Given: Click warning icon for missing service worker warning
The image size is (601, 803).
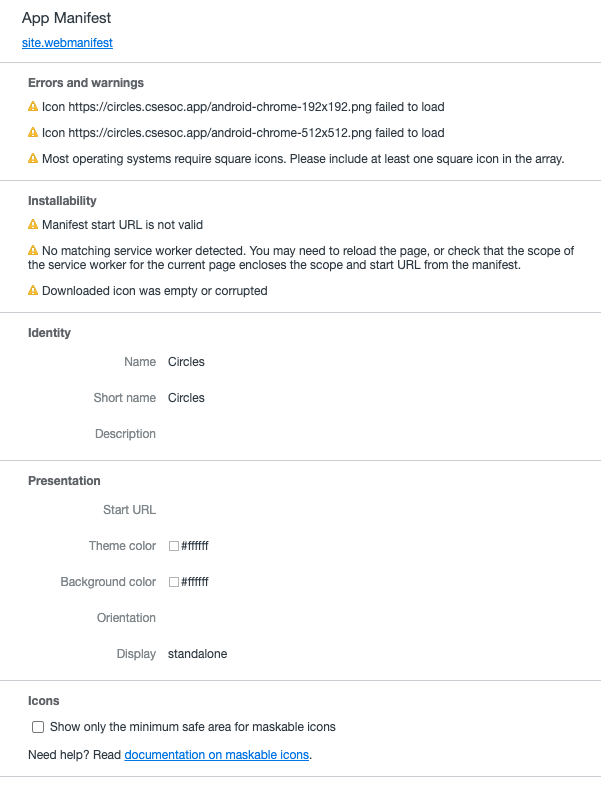Looking at the screenshot, I should click(x=31, y=251).
